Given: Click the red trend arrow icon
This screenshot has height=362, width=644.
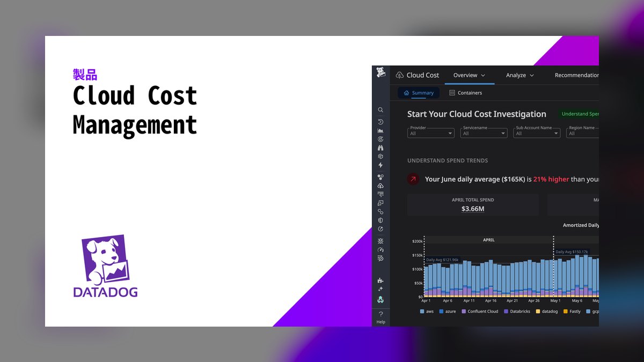Looking at the screenshot, I should tap(413, 179).
